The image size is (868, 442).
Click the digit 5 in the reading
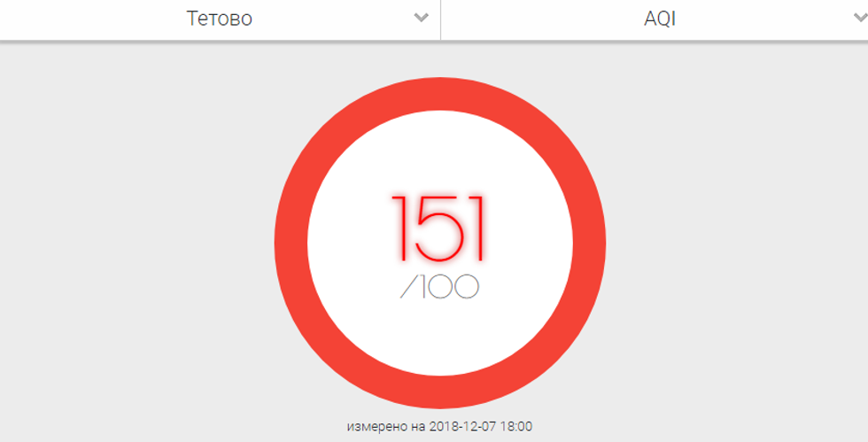pyautogui.click(x=439, y=229)
